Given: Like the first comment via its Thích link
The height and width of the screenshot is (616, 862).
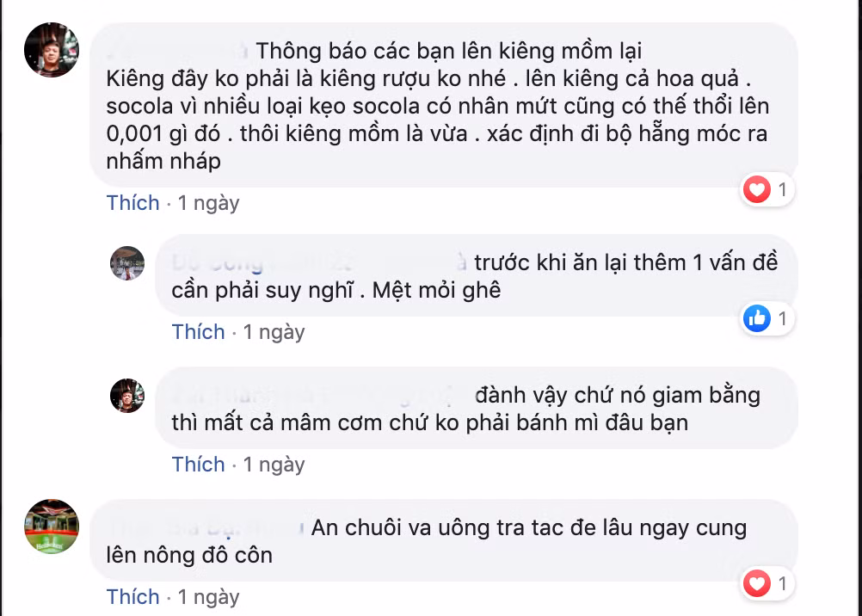Looking at the screenshot, I should [x=132, y=203].
